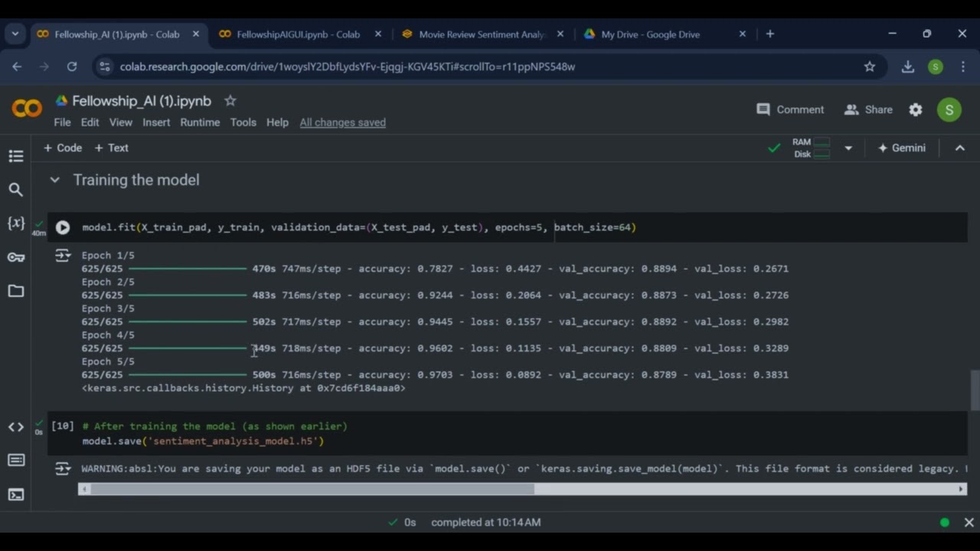
Task: Click the keras History output text
Action: tap(243, 388)
